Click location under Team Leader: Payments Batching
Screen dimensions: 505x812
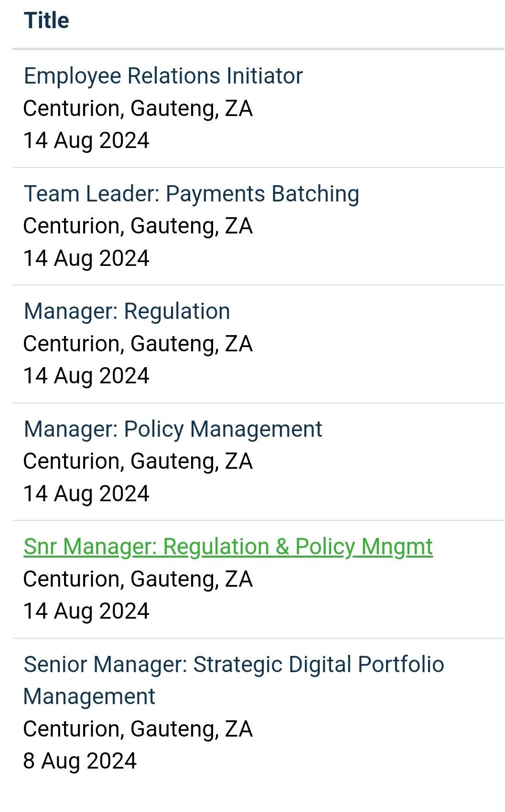pyautogui.click(x=138, y=226)
